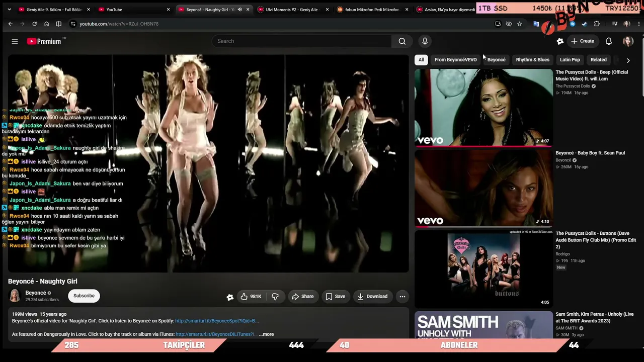Viewport: 644px width, 362px height.
Task: Like the Naughty Girl video
Action: (x=251, y=297)
